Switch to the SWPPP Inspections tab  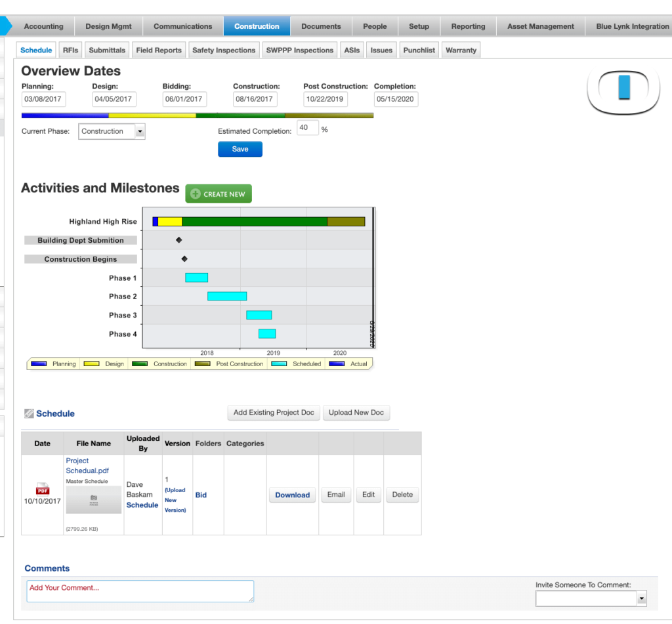tap(299, 50)
